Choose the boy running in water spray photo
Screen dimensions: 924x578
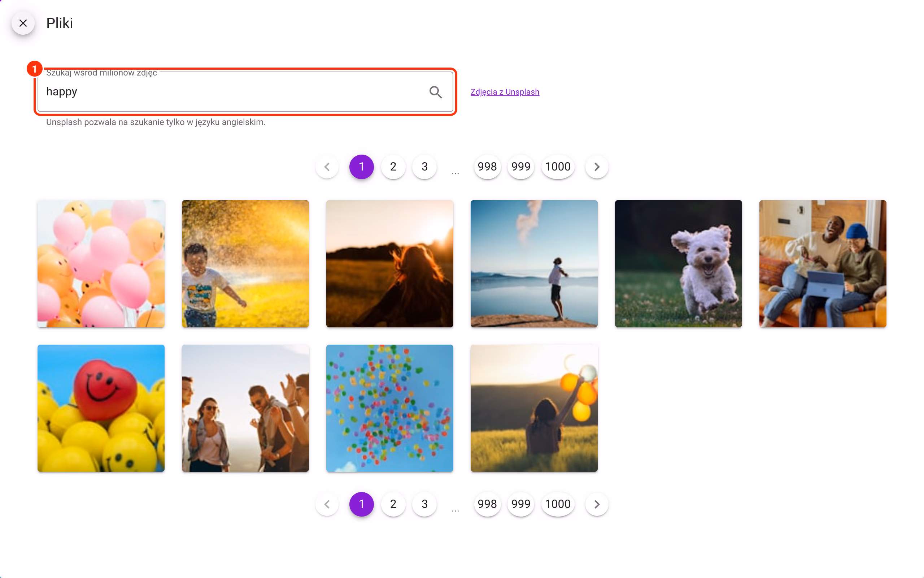click(x=245, y=264)
